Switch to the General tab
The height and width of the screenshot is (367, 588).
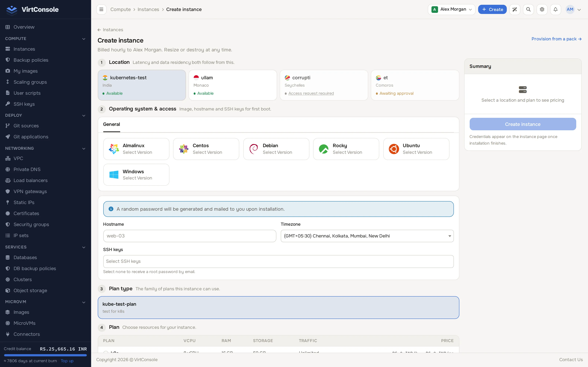pyautogui.click(x=112, y=124)
